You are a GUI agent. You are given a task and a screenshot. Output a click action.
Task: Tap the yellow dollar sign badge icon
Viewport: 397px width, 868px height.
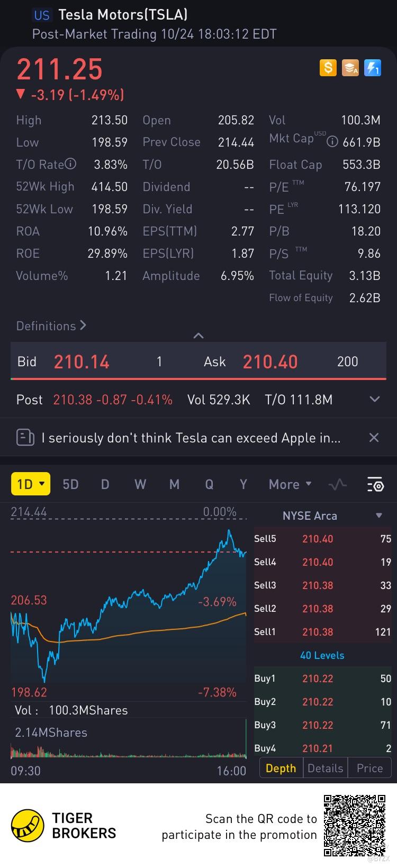[x=328, y=68]
